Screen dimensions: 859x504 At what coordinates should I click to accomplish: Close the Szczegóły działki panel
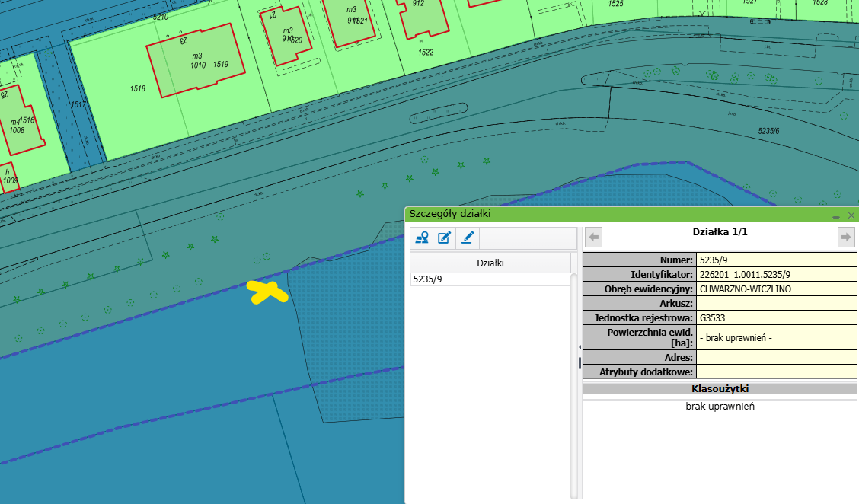[851, 215]
